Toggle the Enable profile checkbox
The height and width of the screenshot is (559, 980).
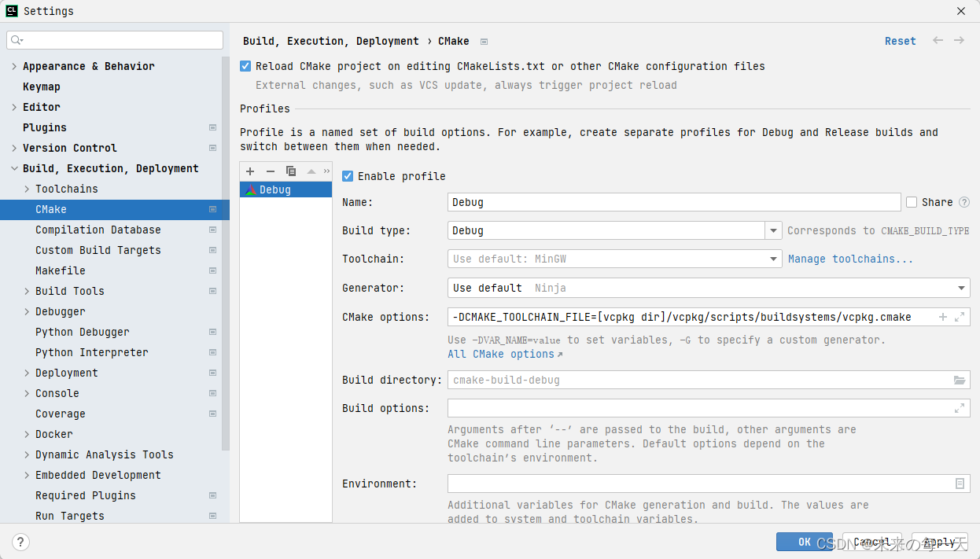tap(348, 176)
